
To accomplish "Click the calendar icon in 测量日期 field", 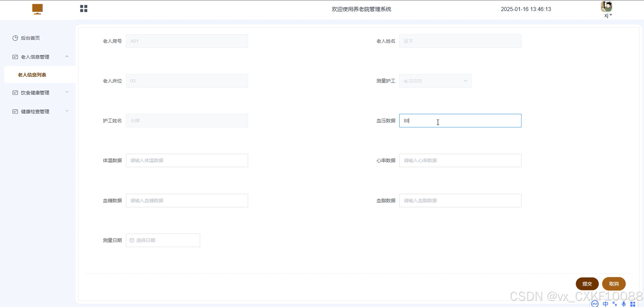I will tap(132, 240).
